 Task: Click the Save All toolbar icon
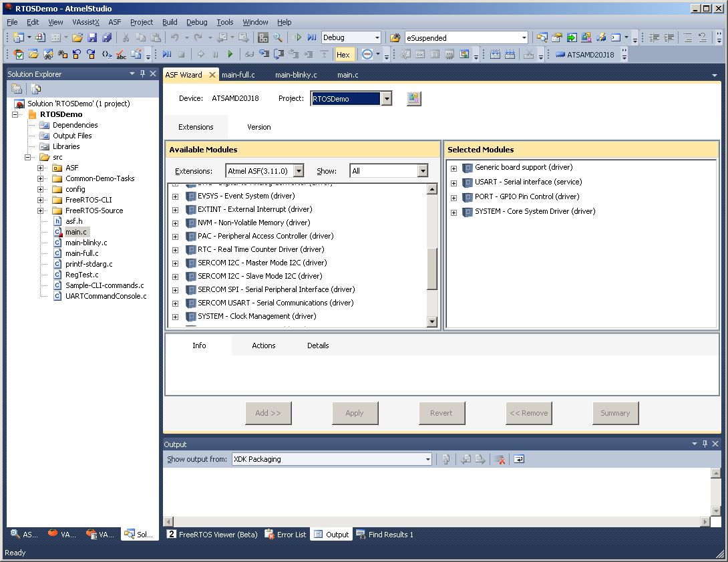pos(107,37)
